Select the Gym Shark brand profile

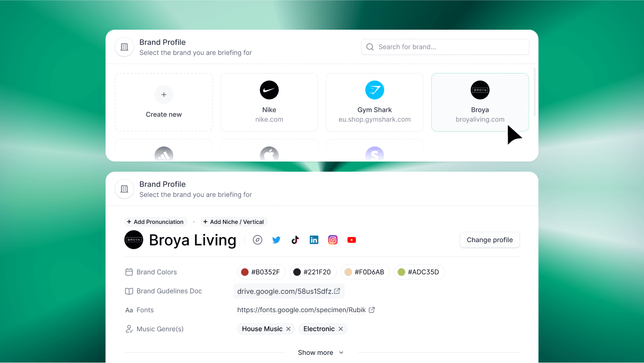(x=374, y=102)
